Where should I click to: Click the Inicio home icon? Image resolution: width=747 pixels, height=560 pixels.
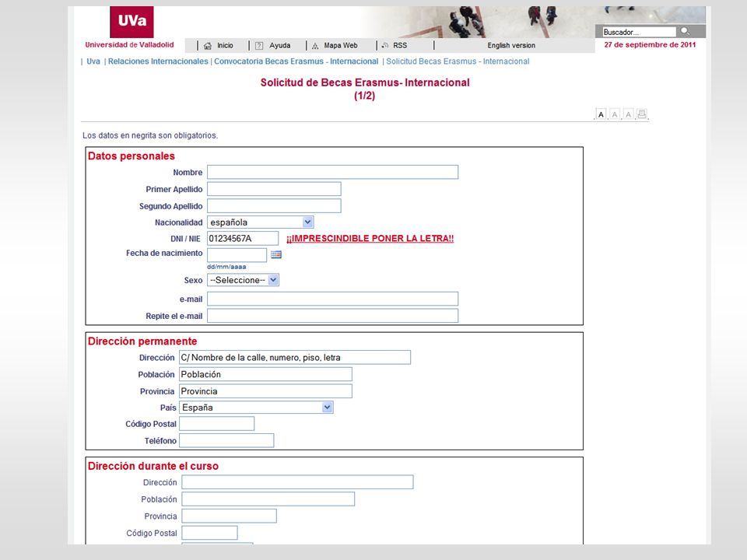[208, 46]
